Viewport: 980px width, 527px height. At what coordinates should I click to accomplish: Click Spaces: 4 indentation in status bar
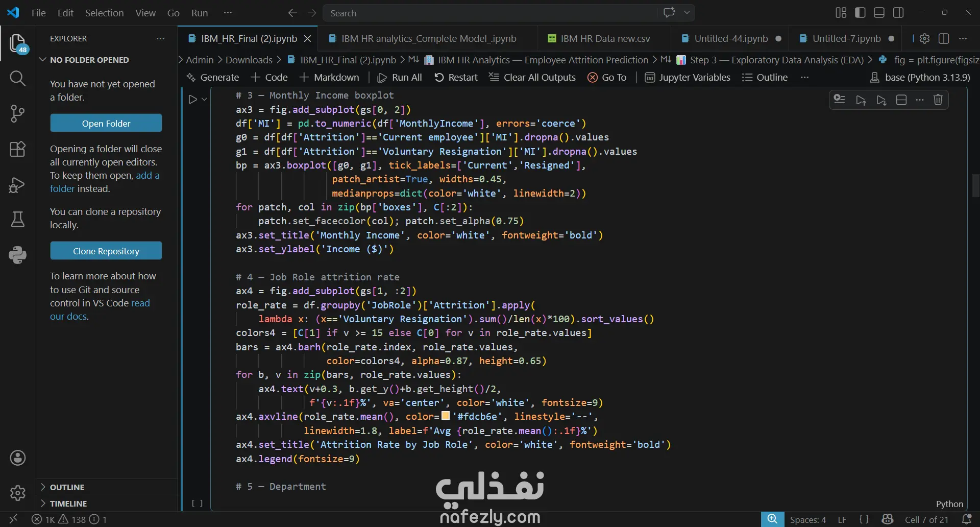coord(808,519)
